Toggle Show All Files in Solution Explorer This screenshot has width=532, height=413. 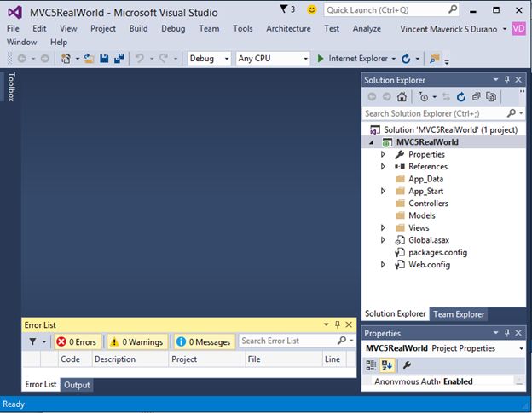coord(491,97)
